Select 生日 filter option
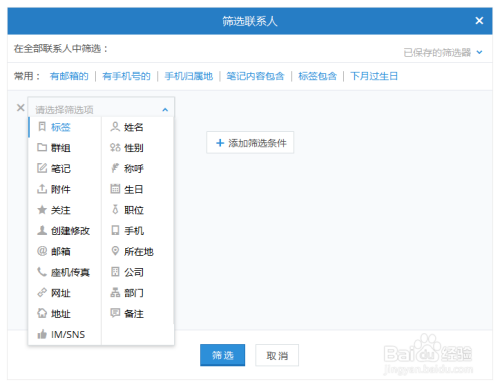 pyautogui.click(x=138, y=189)
